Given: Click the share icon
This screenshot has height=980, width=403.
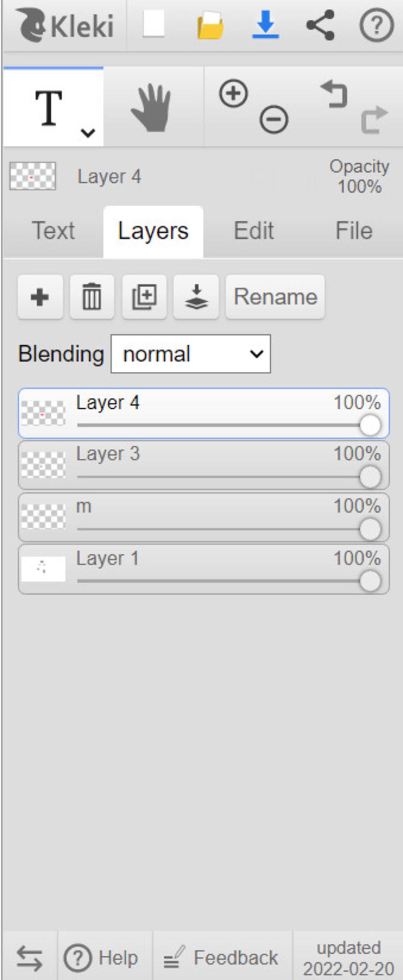Looking at the screenshot, I should (x=321, y=25).
